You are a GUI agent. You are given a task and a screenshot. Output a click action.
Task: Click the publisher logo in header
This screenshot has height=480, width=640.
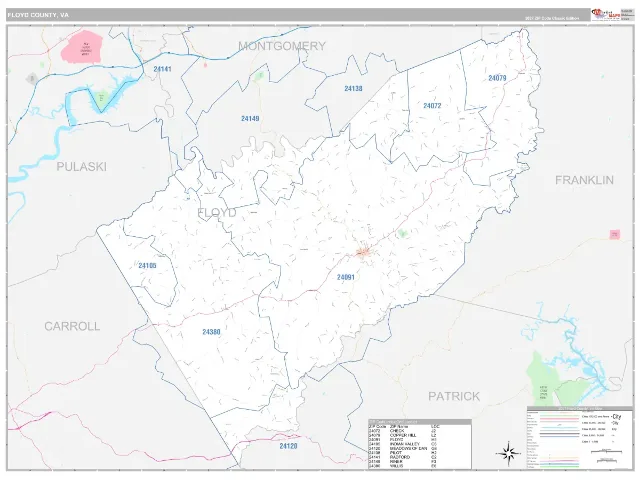click(x=606, y=15)
